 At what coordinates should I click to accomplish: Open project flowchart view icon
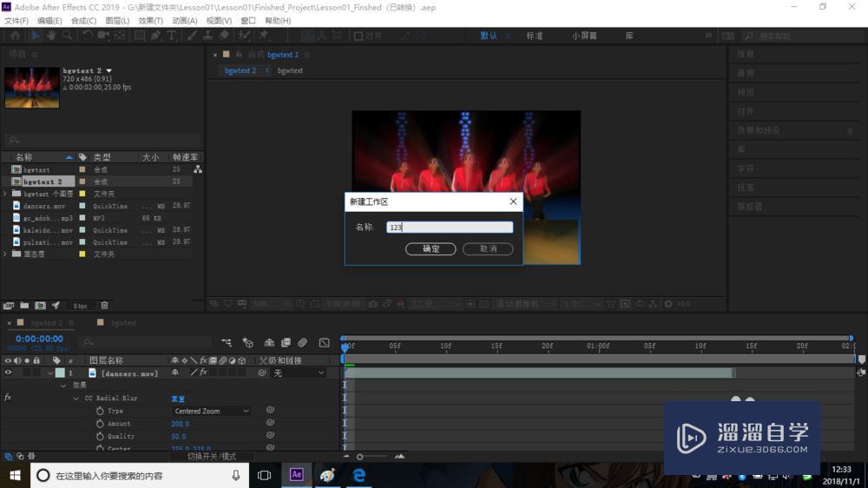pos(198,169)
